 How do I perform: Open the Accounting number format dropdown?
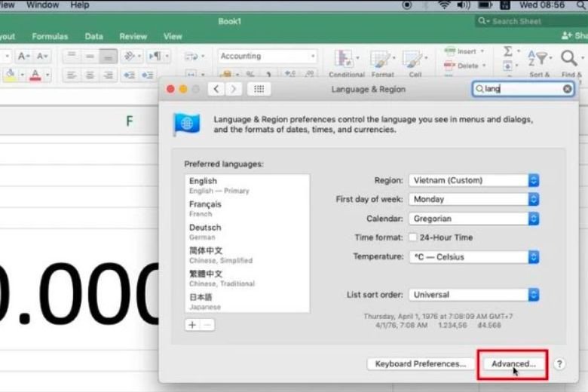coord(268,57)
